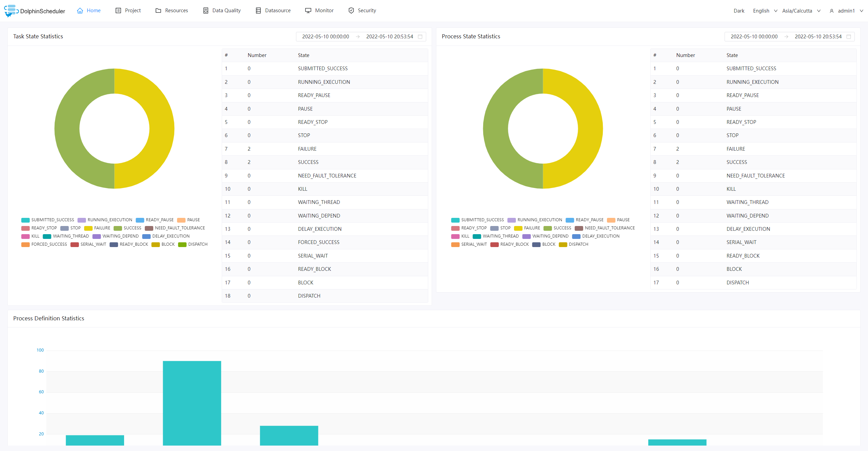Click the Home house icon

[x=80, y=11]
